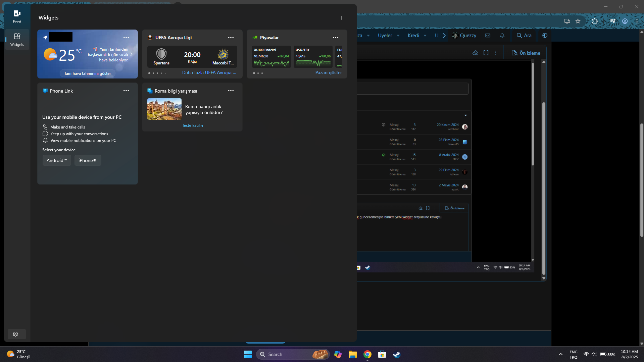Viewport: 644px width, 362px height.
Task: Select the Android device button
Action: tap(57, 160)
